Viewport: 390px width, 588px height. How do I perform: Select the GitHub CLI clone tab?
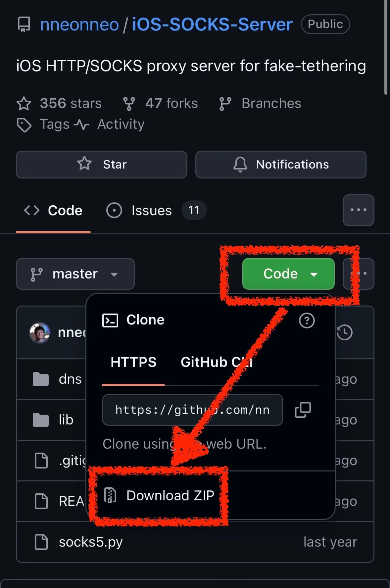[217, 362]
